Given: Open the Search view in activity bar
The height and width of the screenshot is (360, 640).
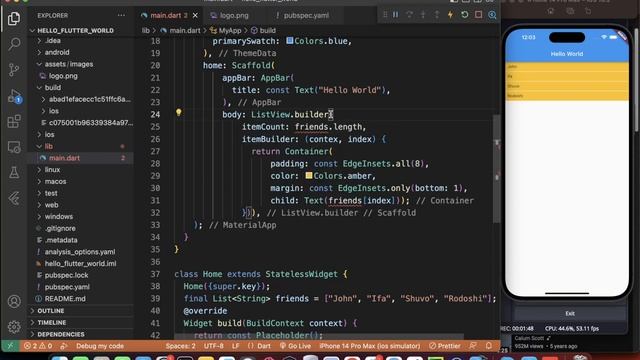Looking at the screenshot, I should (14, 44).
